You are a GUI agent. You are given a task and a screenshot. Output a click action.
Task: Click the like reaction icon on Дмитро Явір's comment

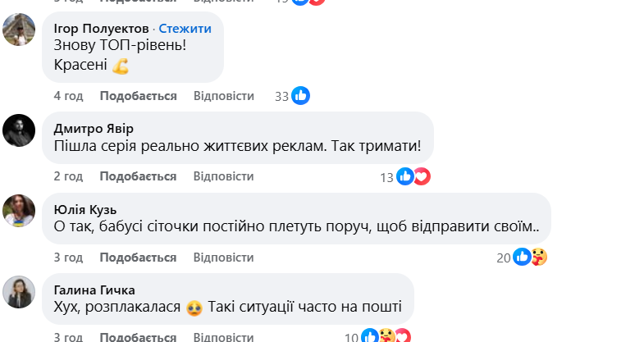click(405, 176)
